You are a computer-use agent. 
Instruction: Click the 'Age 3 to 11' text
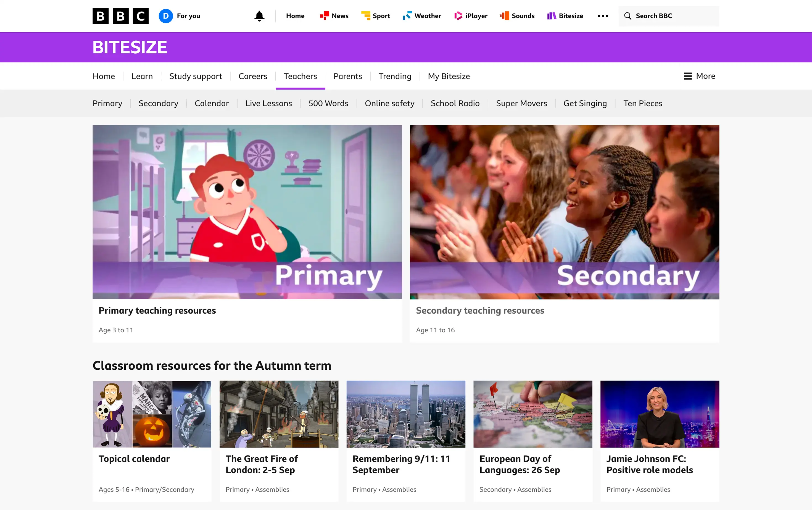116,330
